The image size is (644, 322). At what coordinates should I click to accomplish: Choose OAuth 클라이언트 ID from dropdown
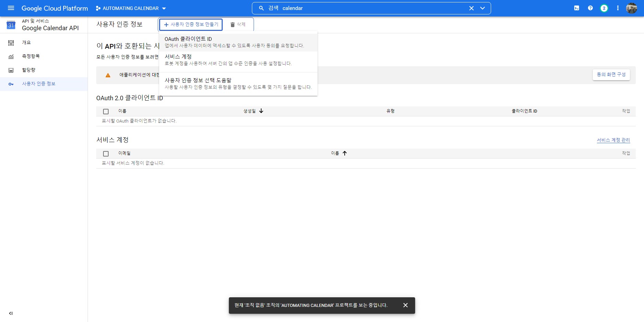[x=238, y=42]
